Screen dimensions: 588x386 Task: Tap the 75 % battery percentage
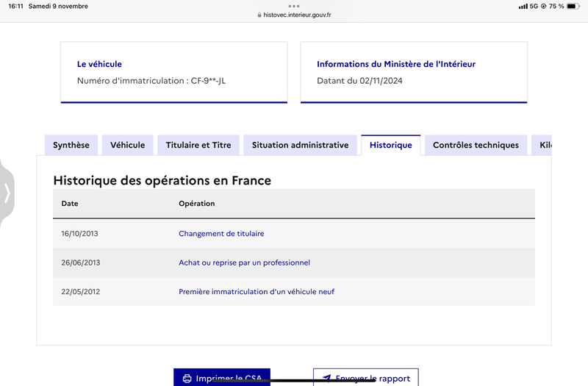(556, 6)
